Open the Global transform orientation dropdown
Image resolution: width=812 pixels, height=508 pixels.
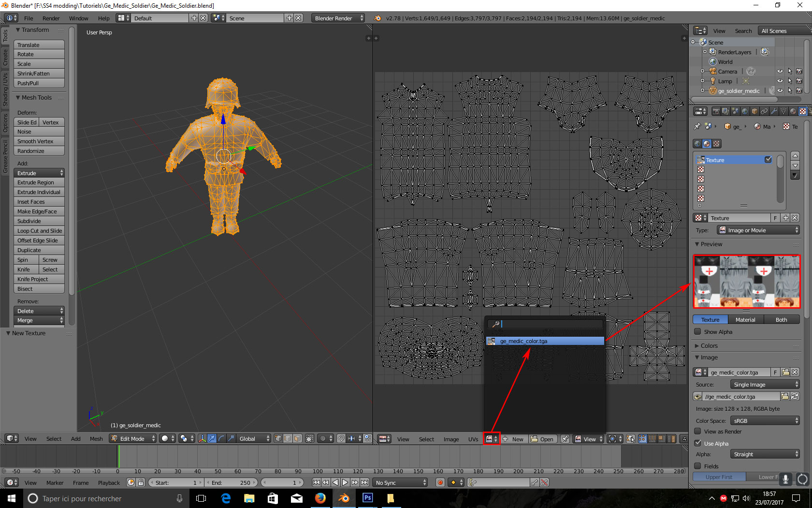click(255, 438)
